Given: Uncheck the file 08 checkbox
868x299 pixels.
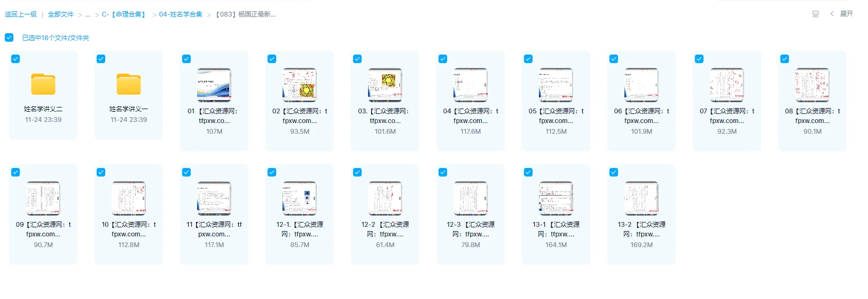Looking at the screenshot, I should point(785,59).
